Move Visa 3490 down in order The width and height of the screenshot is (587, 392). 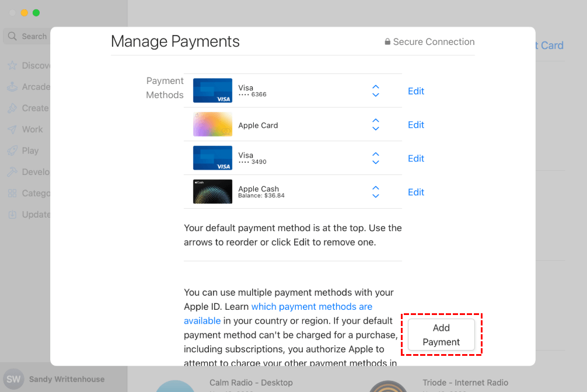376,162
